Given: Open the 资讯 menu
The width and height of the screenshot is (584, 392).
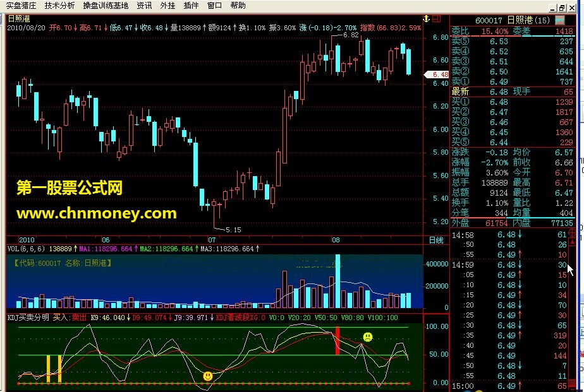Looking at the screenshot, I should click(144, 6).
